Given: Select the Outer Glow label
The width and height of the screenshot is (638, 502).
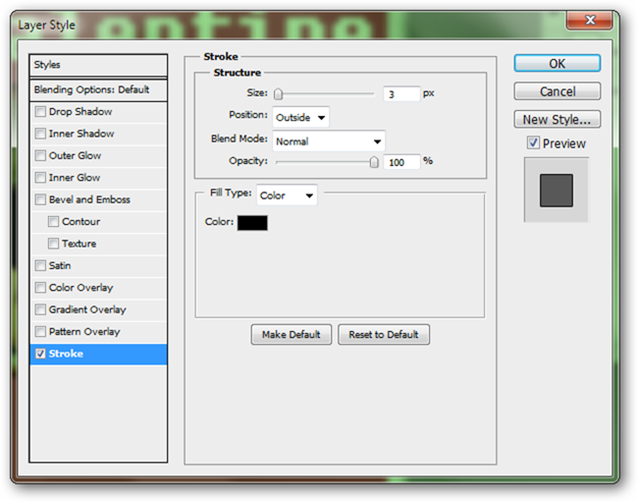Looking at the screenshot, I should point(75,155).
